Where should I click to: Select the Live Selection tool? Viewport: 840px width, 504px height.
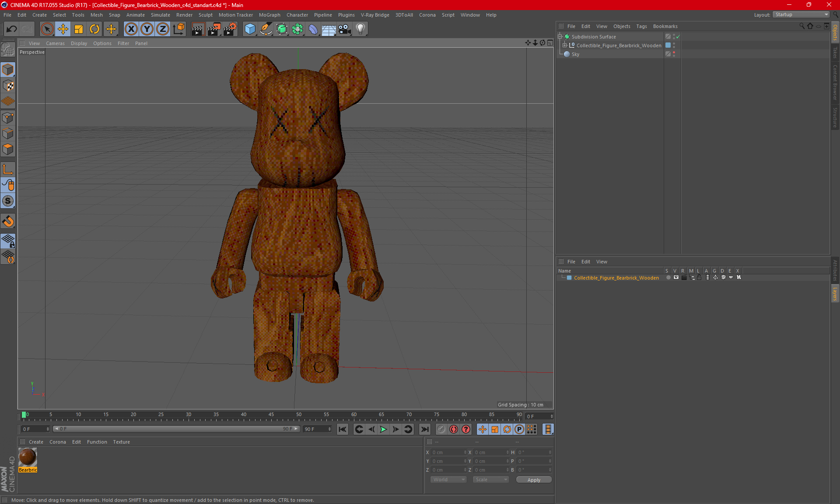click(47, 29)
